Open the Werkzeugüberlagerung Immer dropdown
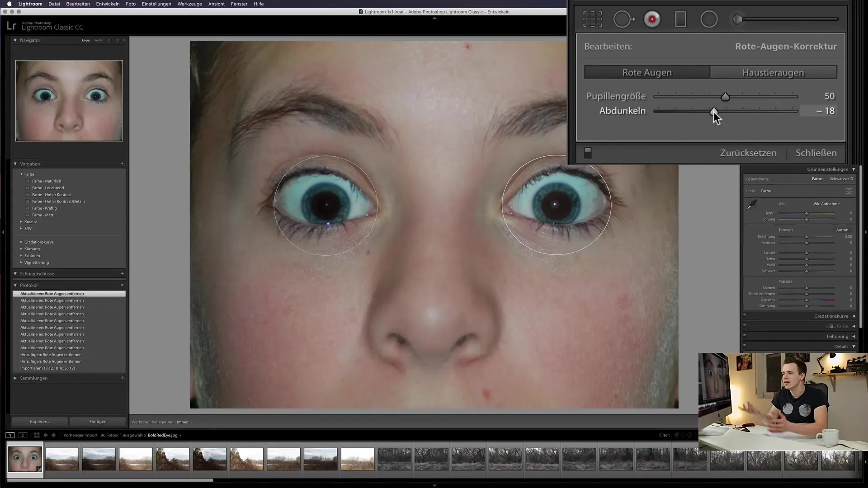Image resolution: width=868 pixels, height=488 pixels. pyautogui.click(x=184, y=422)
